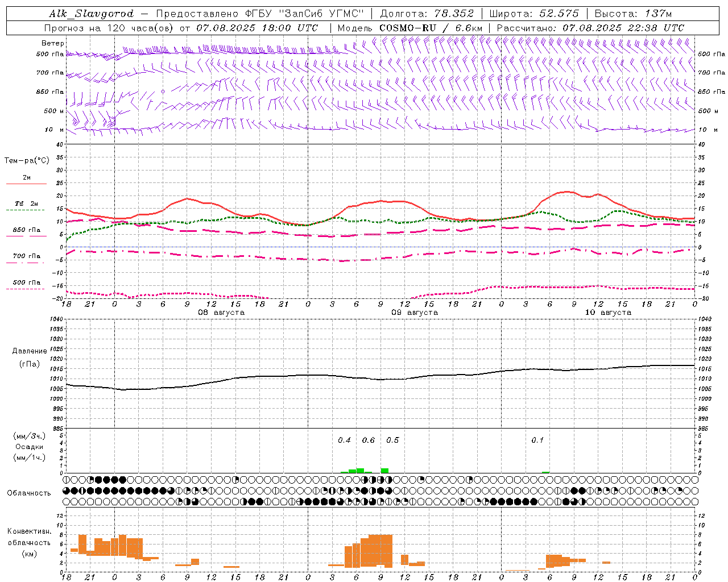
Task: Click the '(мм/3ч.)' units label
Action: pyautogui.click(x=30, y=436)
